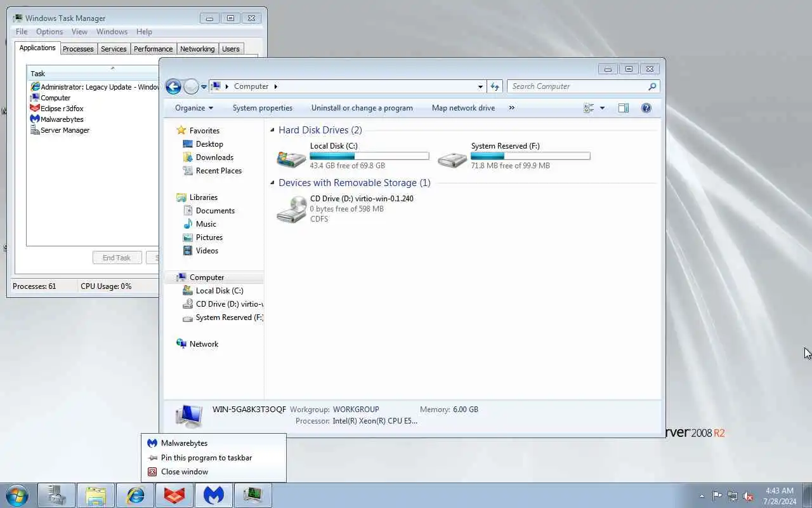Click the Explorer Help icon
The width and height of the screenshot is (812, 508).
[x=646, y=108]
